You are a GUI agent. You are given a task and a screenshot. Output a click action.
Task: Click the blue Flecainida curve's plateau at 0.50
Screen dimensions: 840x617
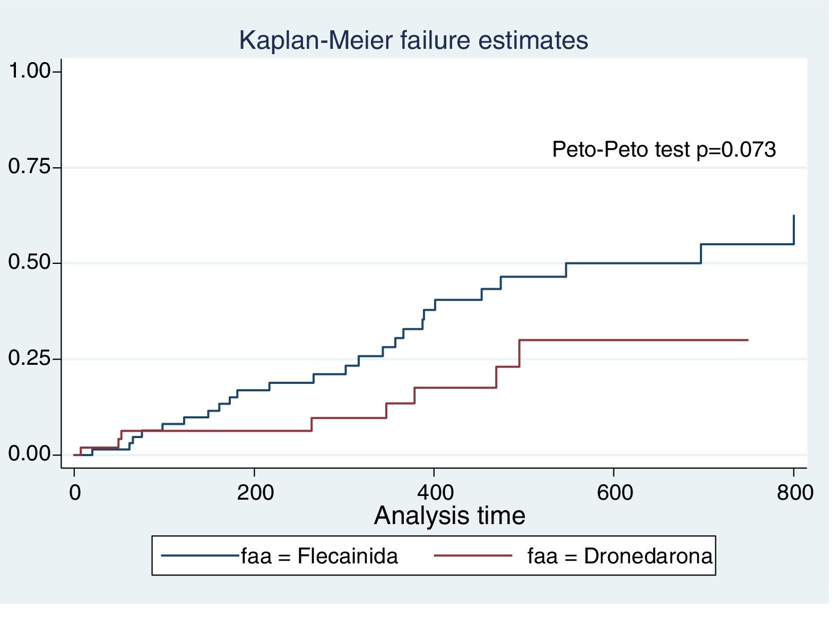(x=631, y=263)
